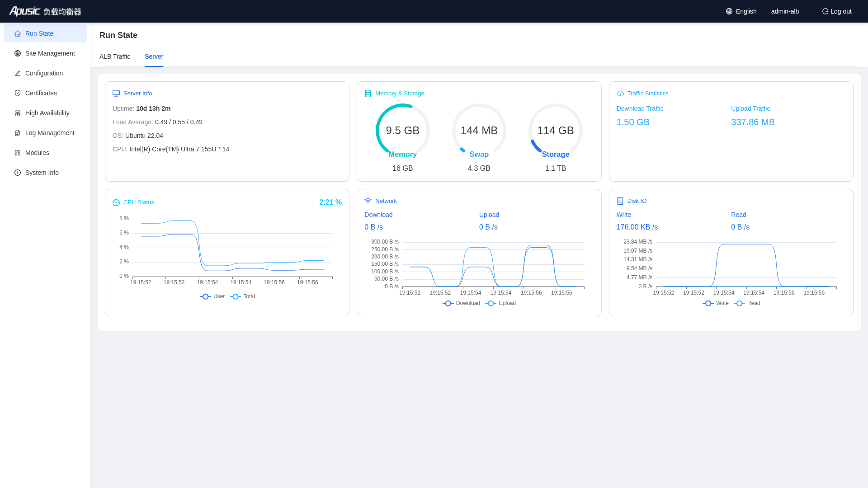Select the Server tab
Image resolution: width=868 pixels, height=488 pixels.
154,56
